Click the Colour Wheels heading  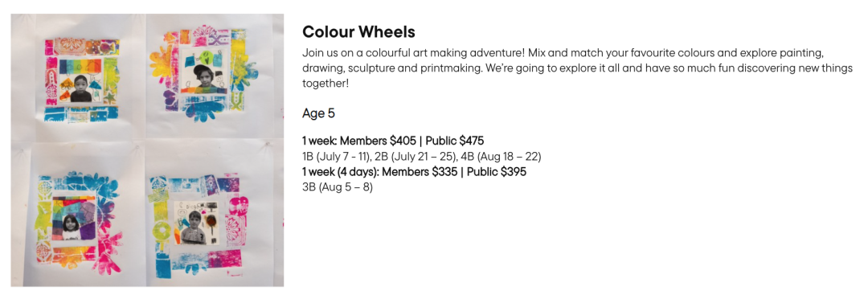coord(358,32)
